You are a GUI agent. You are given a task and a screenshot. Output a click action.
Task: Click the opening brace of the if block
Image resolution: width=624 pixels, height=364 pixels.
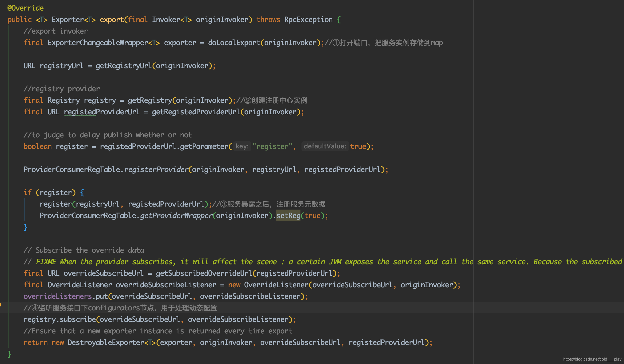pos(82,193)
